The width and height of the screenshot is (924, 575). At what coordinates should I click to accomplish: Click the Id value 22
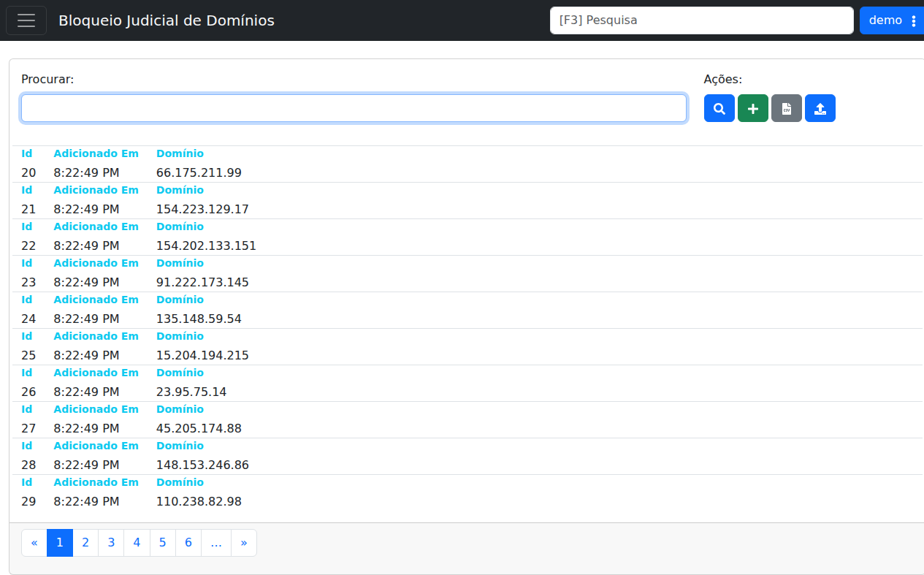(28, 246)
